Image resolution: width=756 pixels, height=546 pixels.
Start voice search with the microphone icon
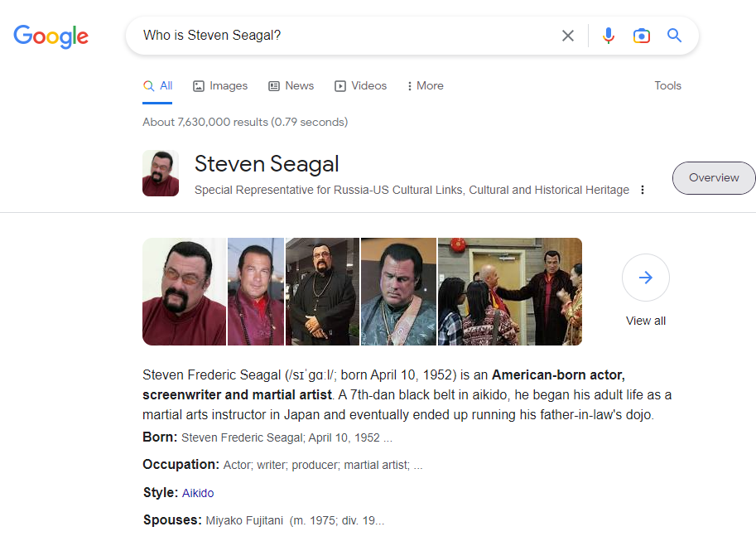pos(609,36)
